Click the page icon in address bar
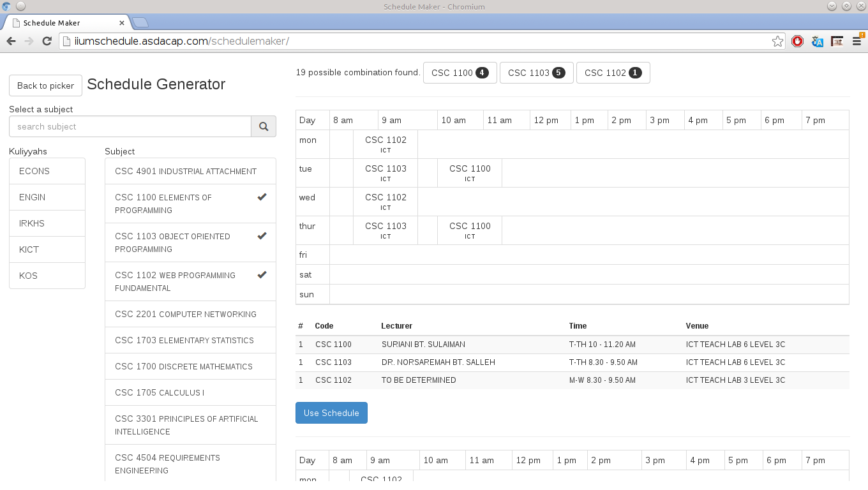This screenshot has width=868, height=490. (x=66, y=41)
